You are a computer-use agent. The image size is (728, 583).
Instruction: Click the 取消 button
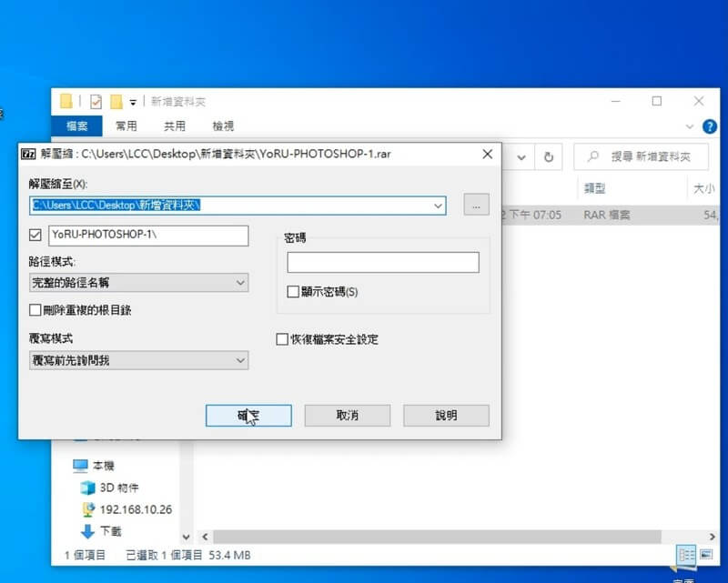[x=347, y=416]
